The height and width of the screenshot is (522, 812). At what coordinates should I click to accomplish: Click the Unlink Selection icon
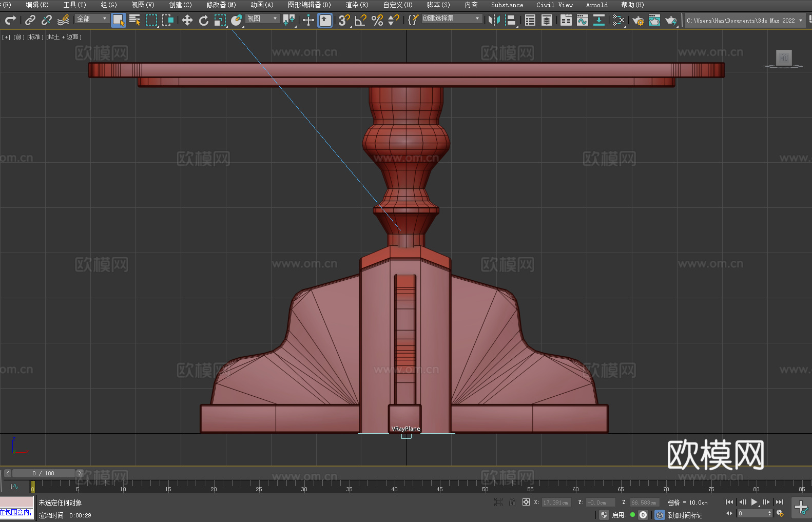pos(47,20)
